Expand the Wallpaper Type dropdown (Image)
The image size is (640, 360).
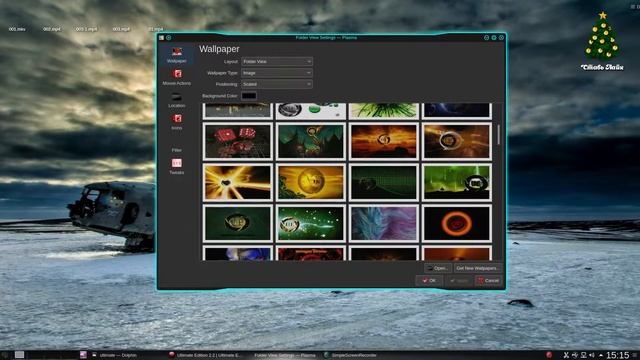(277, 73)
